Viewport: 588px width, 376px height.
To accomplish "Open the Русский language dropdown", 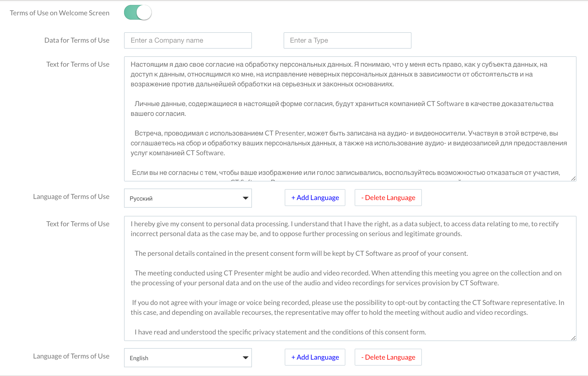I will pyautogui.click(x=188, y=198).
